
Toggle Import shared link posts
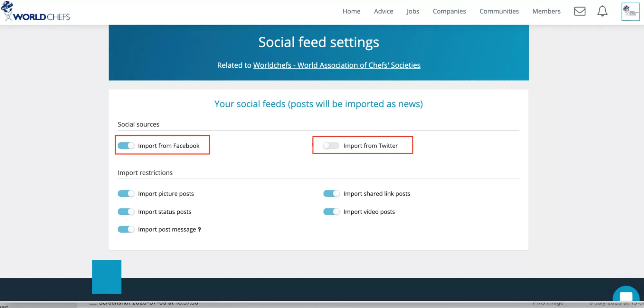click(x=331, y=194)
